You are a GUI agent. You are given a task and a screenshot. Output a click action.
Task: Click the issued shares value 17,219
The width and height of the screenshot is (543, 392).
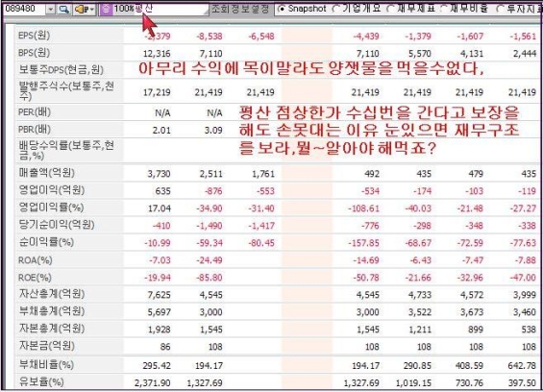click(x=157, y=92)
